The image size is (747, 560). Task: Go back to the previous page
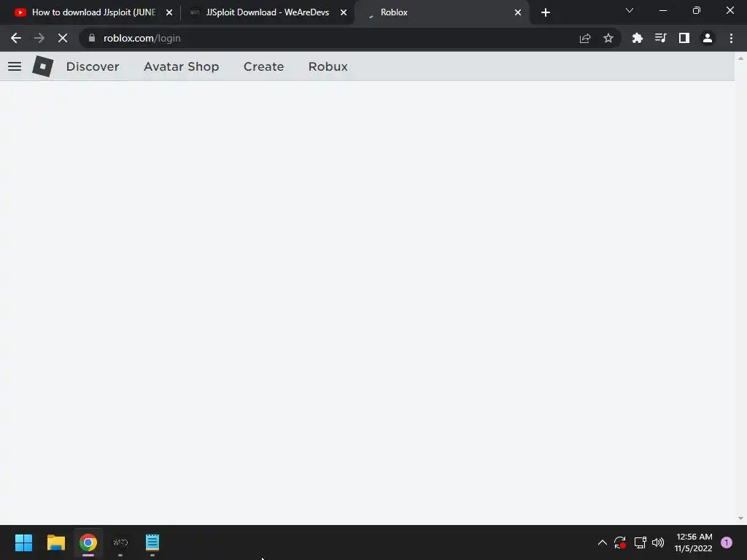coord(16,38)
